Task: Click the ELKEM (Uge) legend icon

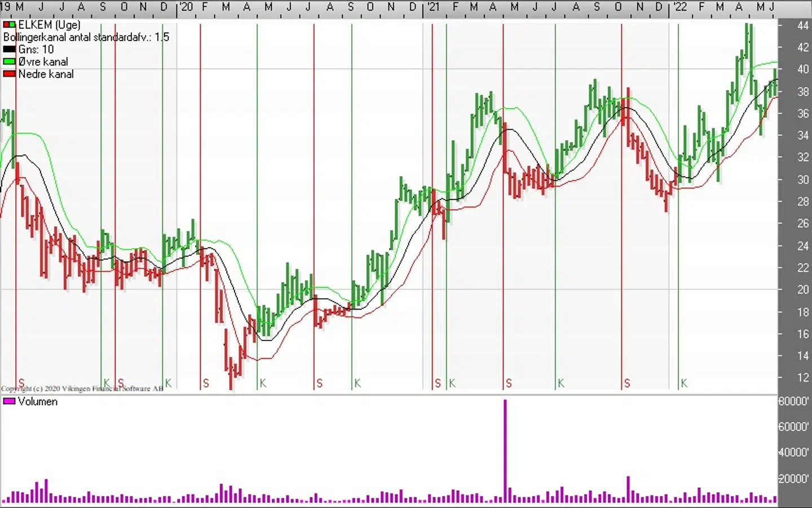Action: pyautogui.click(x=9, y=25)
